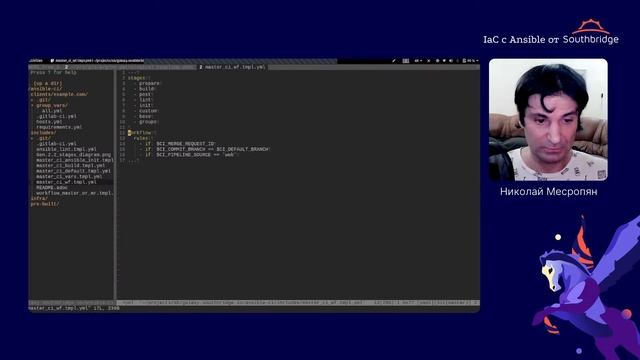The image size is (640, 360).
Task: Click the command line showing 'master_ci_wf.tmpl.yml' 17L
Action: (74, 308)
